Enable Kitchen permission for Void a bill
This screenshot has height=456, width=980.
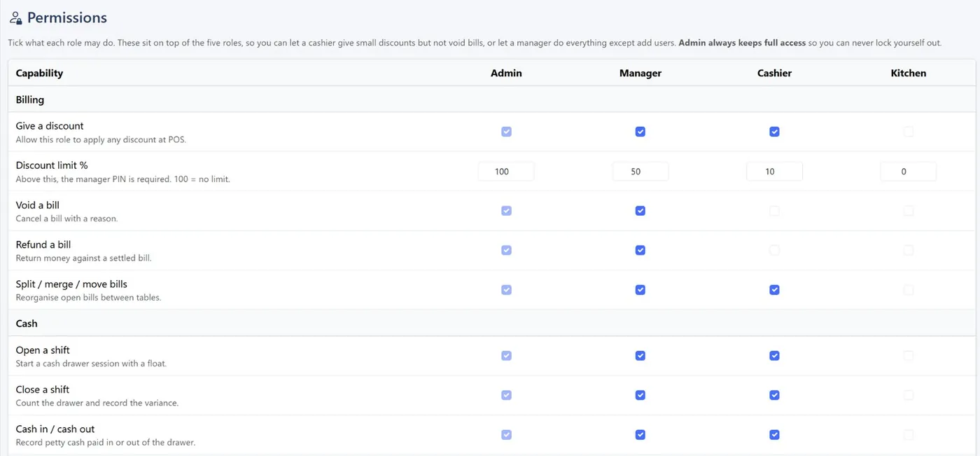click(x=908, y=211)
